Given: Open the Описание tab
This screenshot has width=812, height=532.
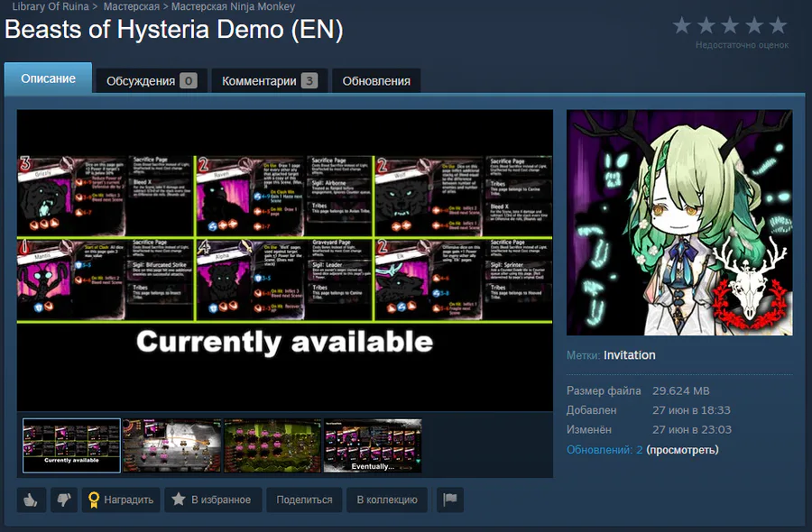Looking at the screenshot, I should pos(48,78).
